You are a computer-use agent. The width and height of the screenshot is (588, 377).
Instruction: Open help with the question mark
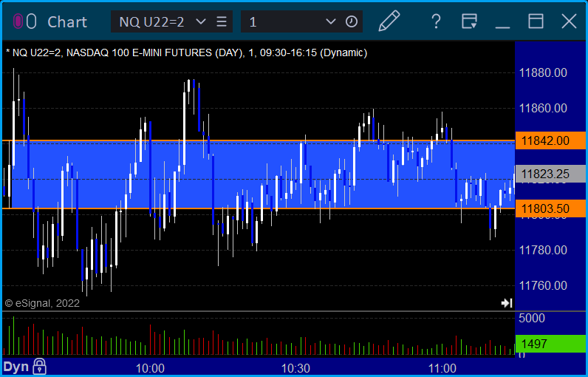436,21
